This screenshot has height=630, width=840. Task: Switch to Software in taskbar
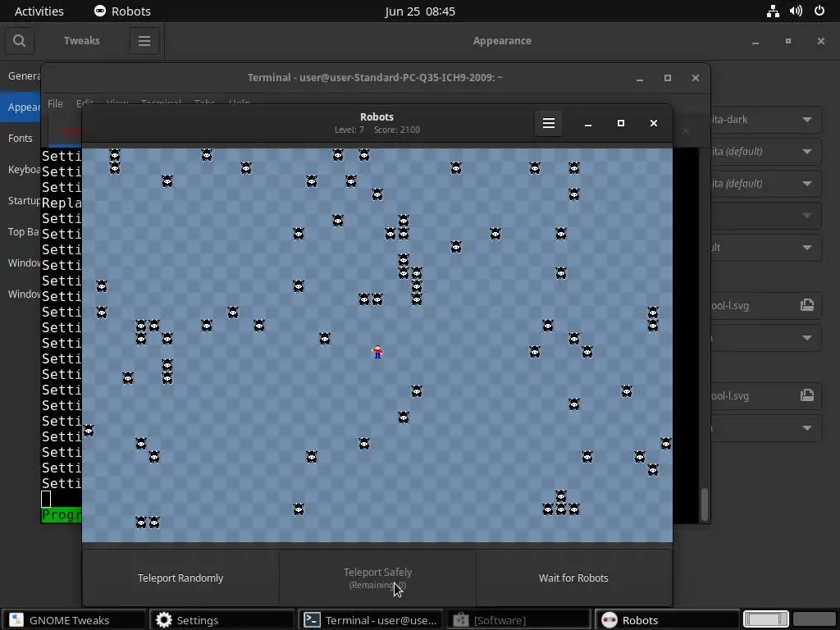(518, 620)
